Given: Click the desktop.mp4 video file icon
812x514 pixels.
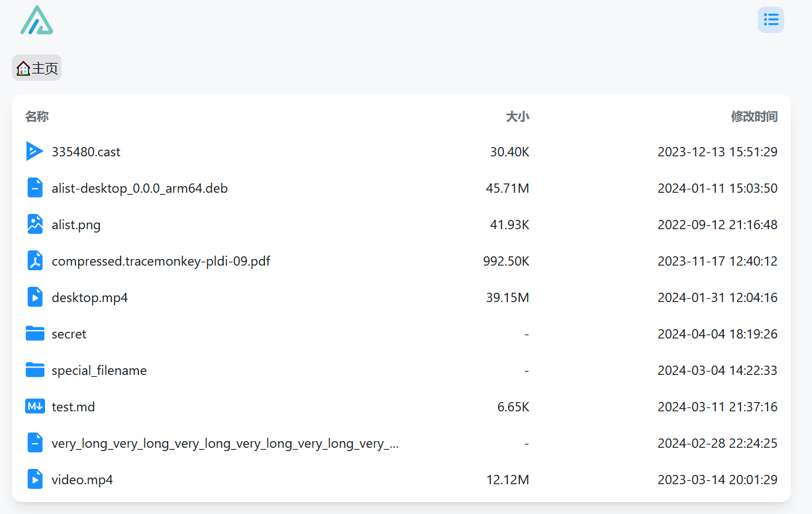Looking at the screenshot, I should tap(34, 297).
